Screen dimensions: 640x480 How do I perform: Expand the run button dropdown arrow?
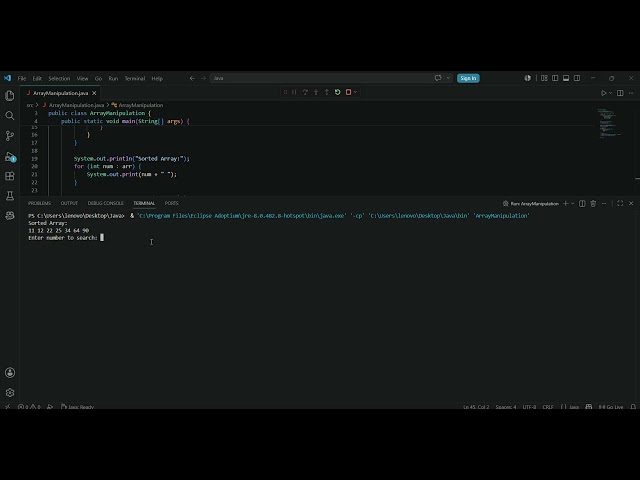pos(611,93)
